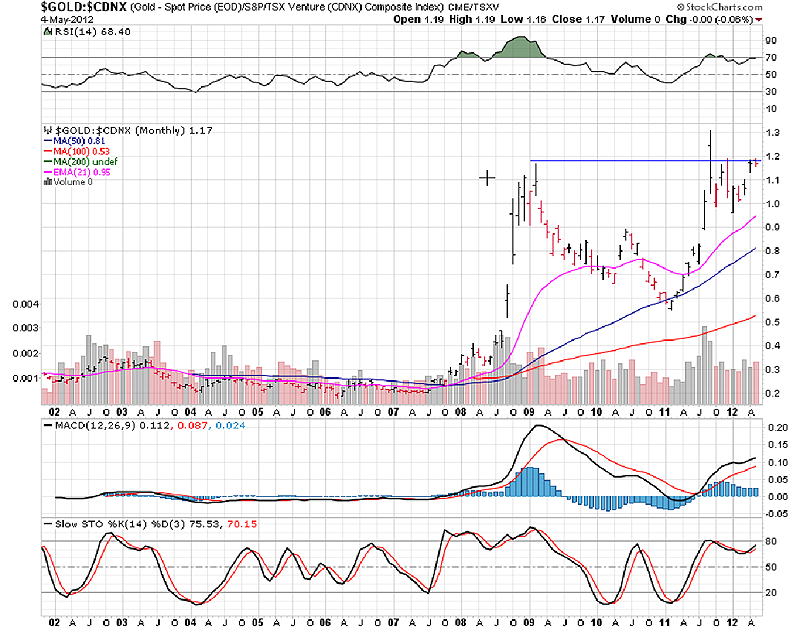Screen dimensions: 800x629
Task: Click the small icon before RSI(14)
Action: click(x=47, y=32)
